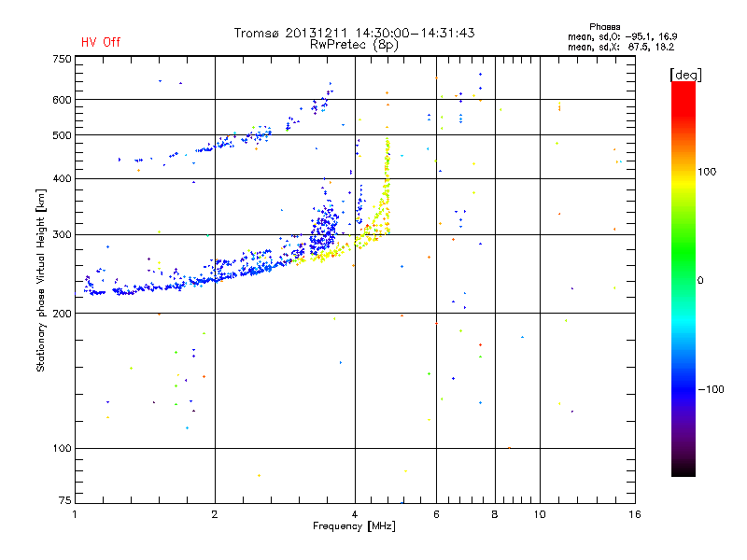Click the 'Phases' header text
747x560 pixels.
[604, 27]
